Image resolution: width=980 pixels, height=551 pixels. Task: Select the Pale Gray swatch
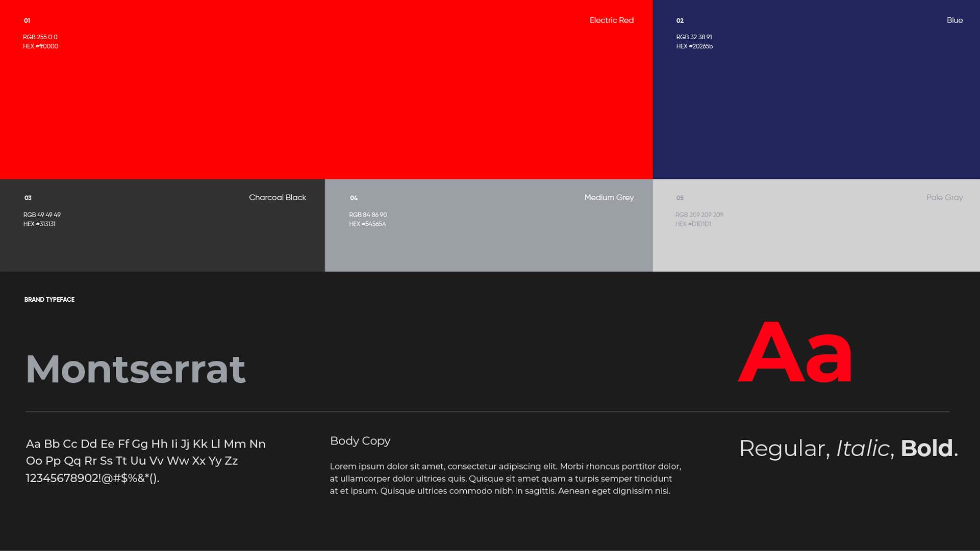click(x=816, y=225)
